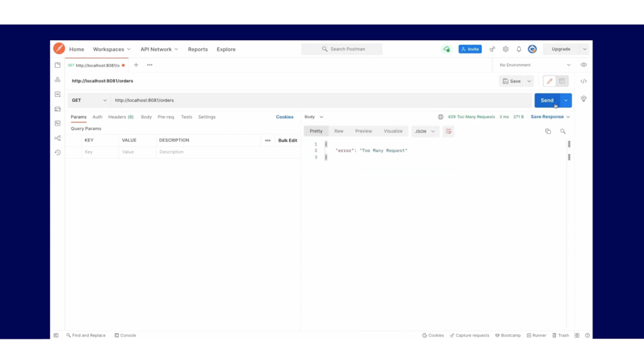Viewport: 644px width, 362px height.
Task: Open the settings gear icon
Action: tap(506, 49)
